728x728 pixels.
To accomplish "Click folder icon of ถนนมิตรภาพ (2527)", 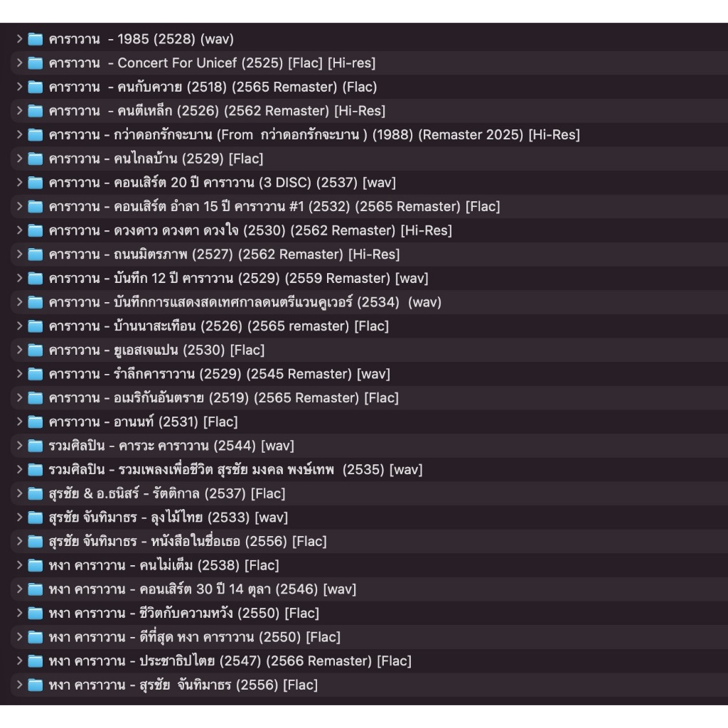I will (x=36, y=254).
